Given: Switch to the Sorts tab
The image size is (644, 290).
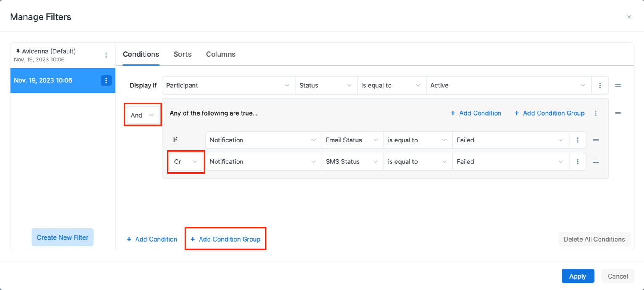Looking at the screenshot, I should click(x=182, y=54).
